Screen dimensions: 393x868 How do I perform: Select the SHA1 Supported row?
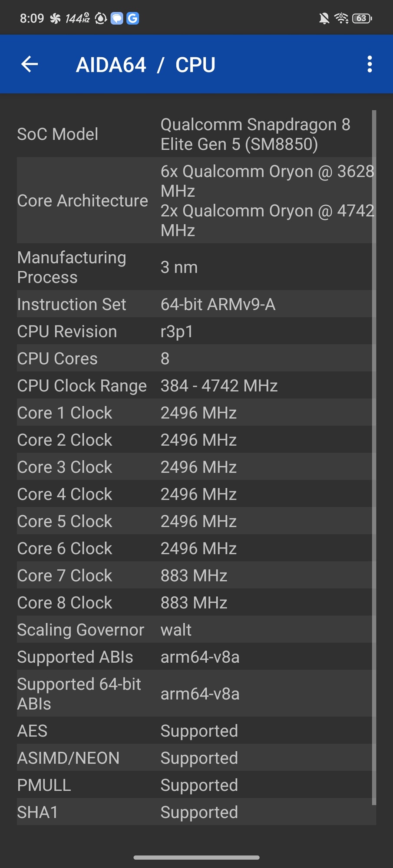click(196, 812)
